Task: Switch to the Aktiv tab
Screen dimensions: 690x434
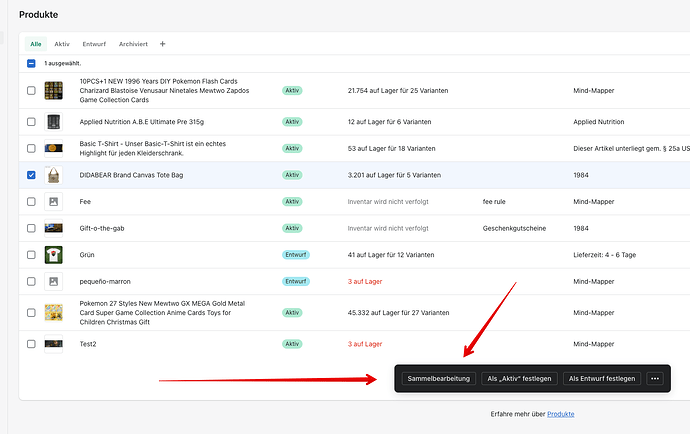Action: [62, 44]
